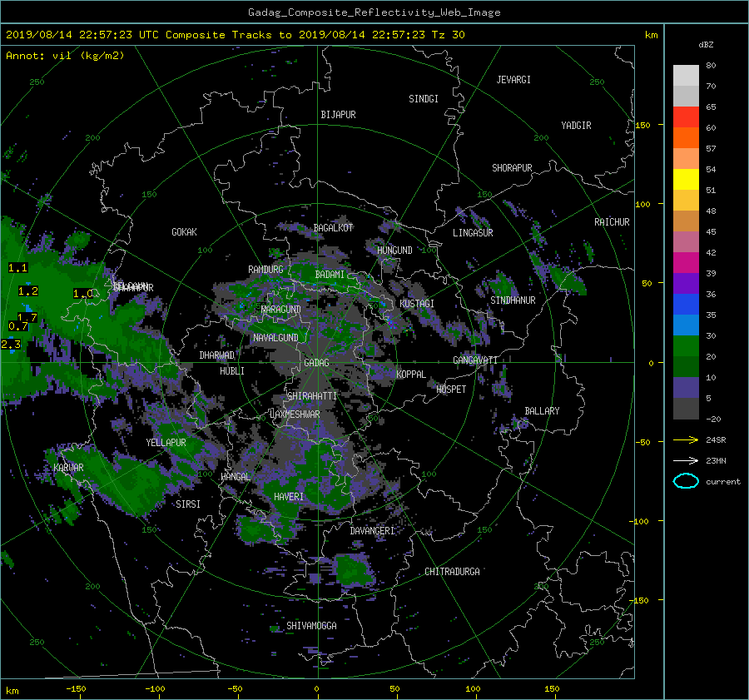Click the 24SR yellow arrow legend icon
The image size is (749, 700).
pos(686,439)
